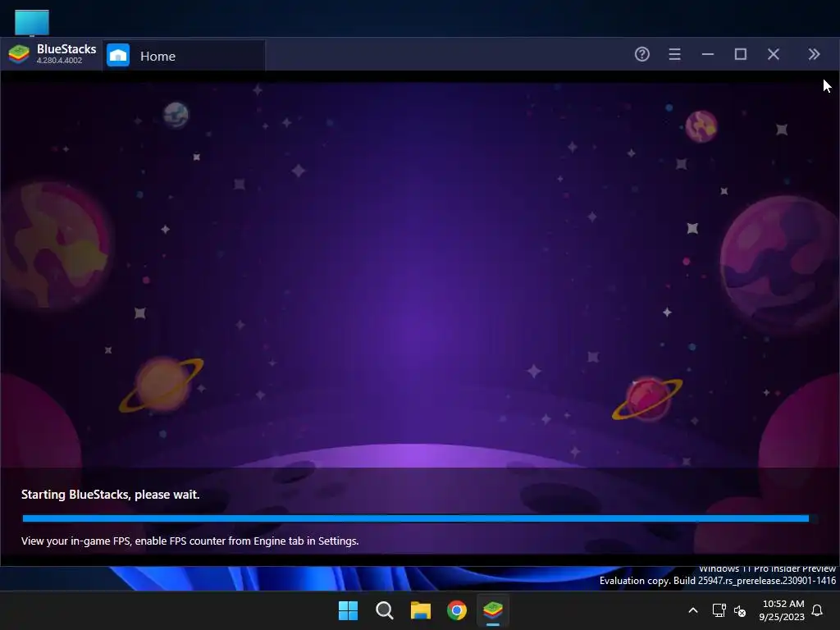Click the FPS counter tip text

click(x=190, y=541)
